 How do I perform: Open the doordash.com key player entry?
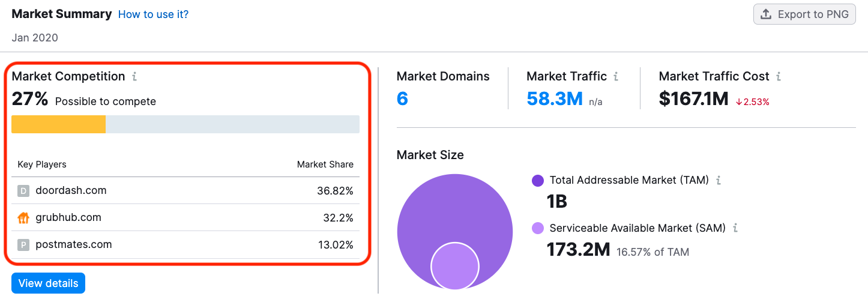(x=71, y=190)
